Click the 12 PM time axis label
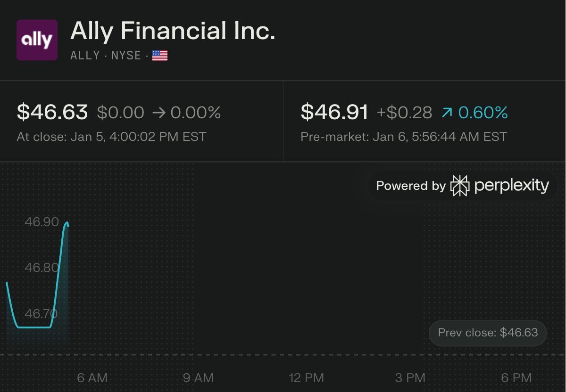 (x=307, y=377)
